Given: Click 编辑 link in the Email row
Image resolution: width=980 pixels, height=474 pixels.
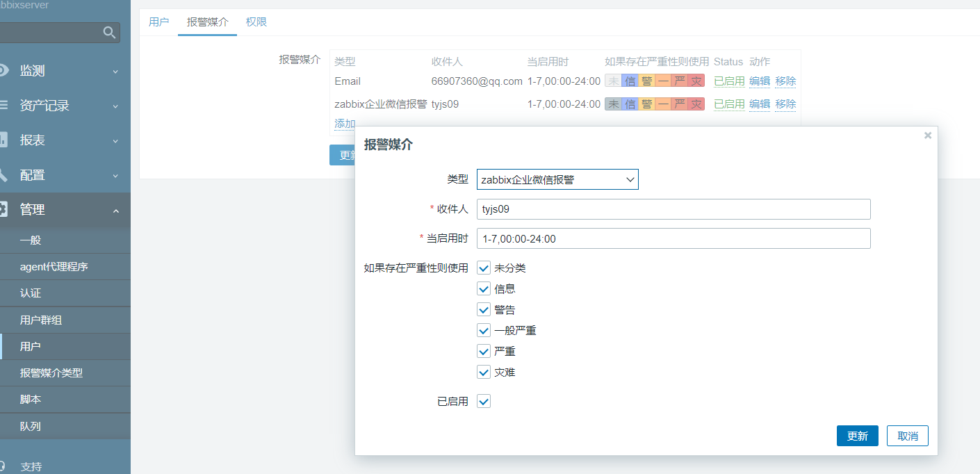Looking at the screenshot, I should click(x=760, y=81).
